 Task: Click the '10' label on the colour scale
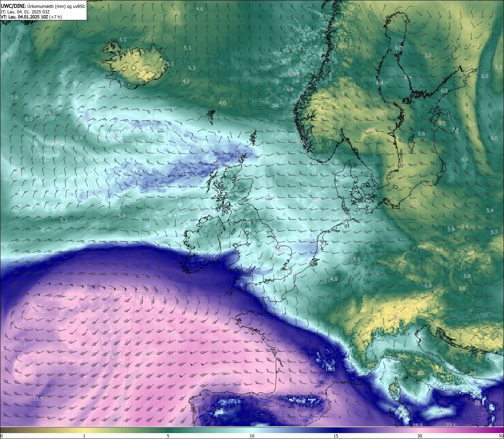pos(252,436)
